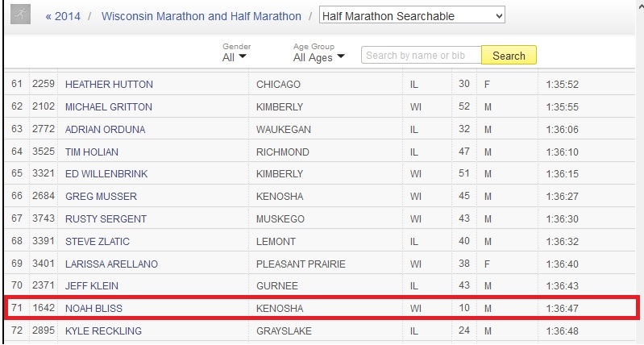Open Steve Zlatic's entry
Viewport: 644px width, 345px height.
pyautogui.click(x=97, y=241)
